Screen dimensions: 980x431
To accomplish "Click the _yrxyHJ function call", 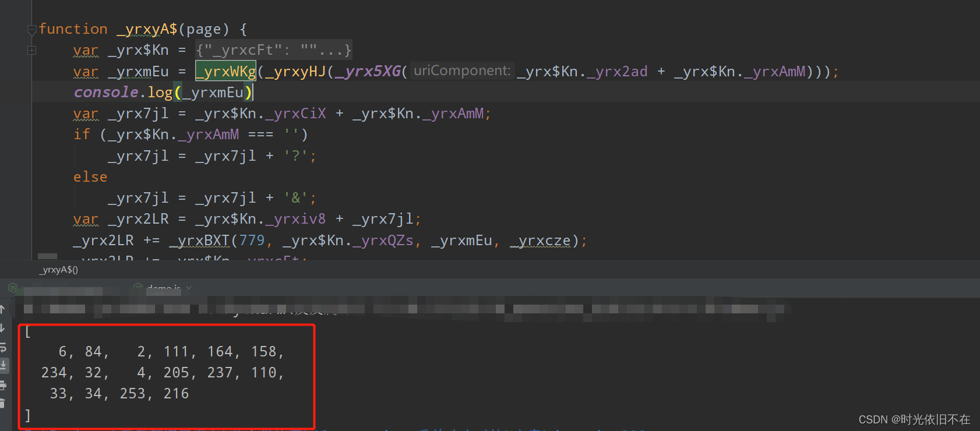I will point(295,71).
